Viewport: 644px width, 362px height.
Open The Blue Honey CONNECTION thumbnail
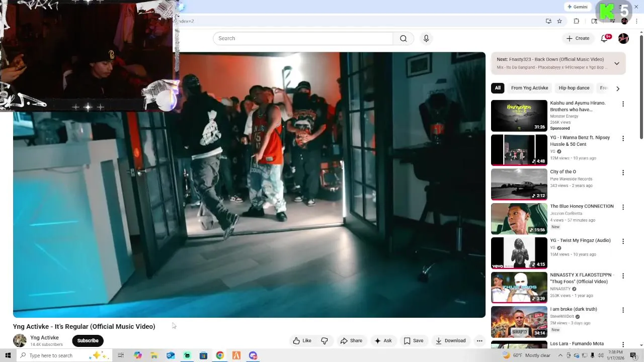pos(519,219)
